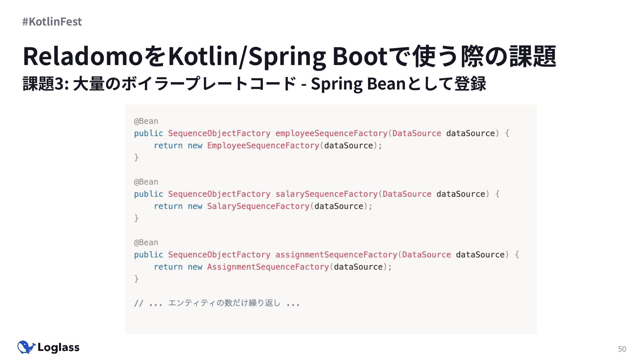Click the salarySequenceFactory method name

(x=326, y=194)
